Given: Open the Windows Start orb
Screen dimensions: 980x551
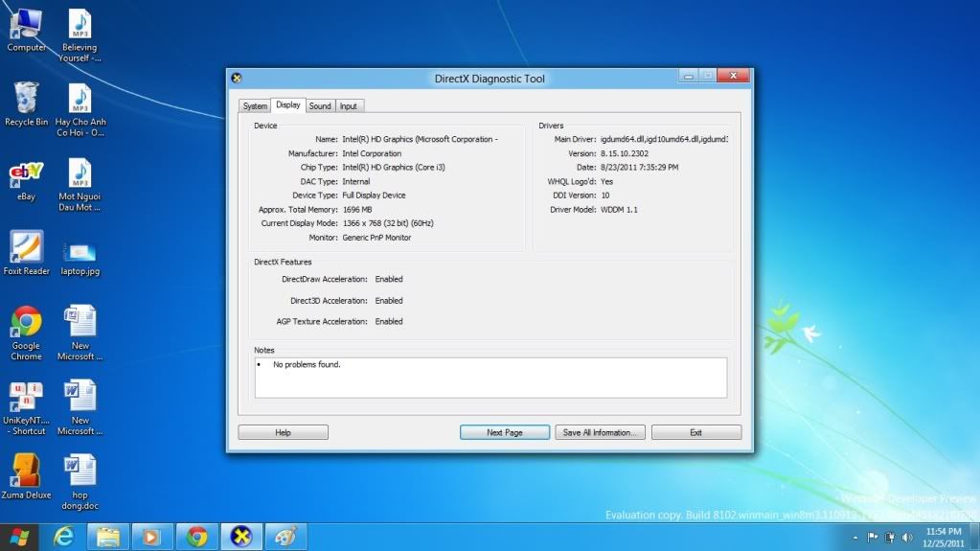Looking at the screenshot, I should [19, 537].
